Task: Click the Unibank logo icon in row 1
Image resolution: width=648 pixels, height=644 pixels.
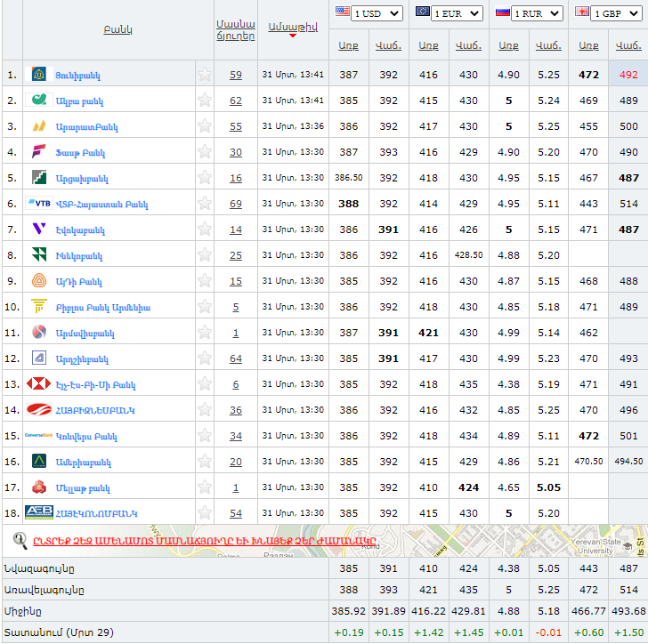Action: point(39,75)
